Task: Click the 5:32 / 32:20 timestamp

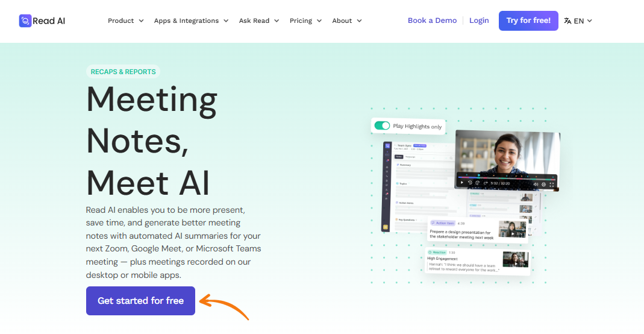Action: pyautogui.click(x=500, y=183)
